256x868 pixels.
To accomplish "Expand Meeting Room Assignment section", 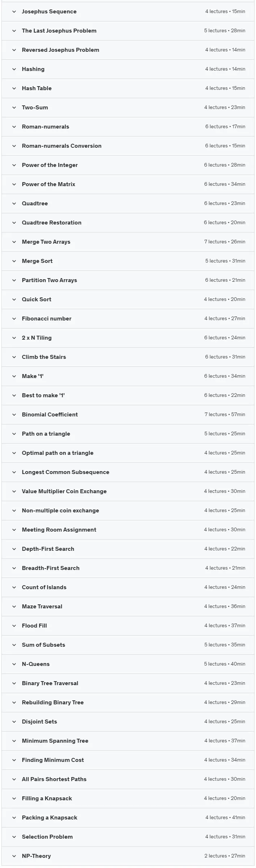I will tap(128, 530).
